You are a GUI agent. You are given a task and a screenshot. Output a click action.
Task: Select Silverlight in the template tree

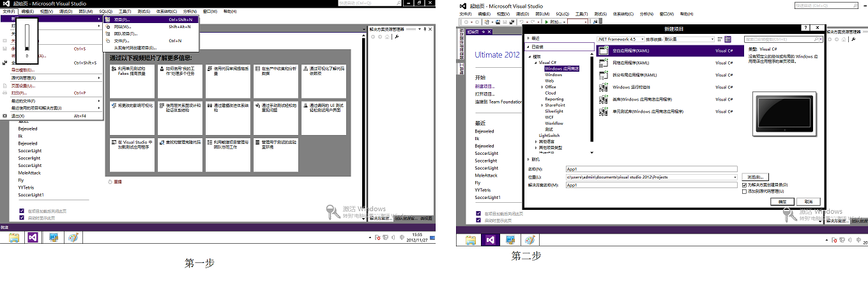(x=554, y=111)
